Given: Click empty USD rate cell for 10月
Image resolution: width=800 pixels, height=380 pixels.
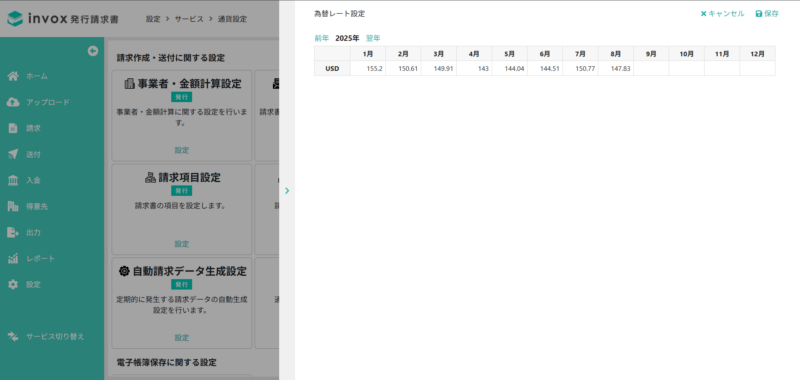Looking at the screenshot, I should (x=687, y=68).
